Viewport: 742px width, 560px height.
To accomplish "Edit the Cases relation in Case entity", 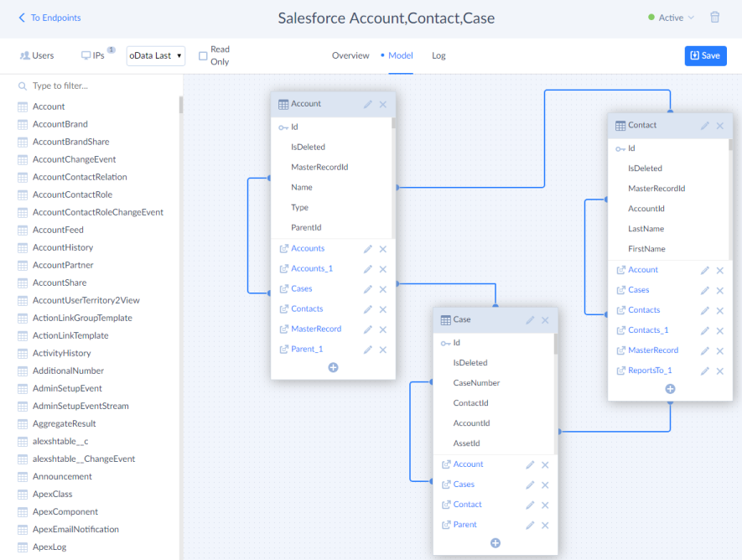I will (x=530, y=485).
